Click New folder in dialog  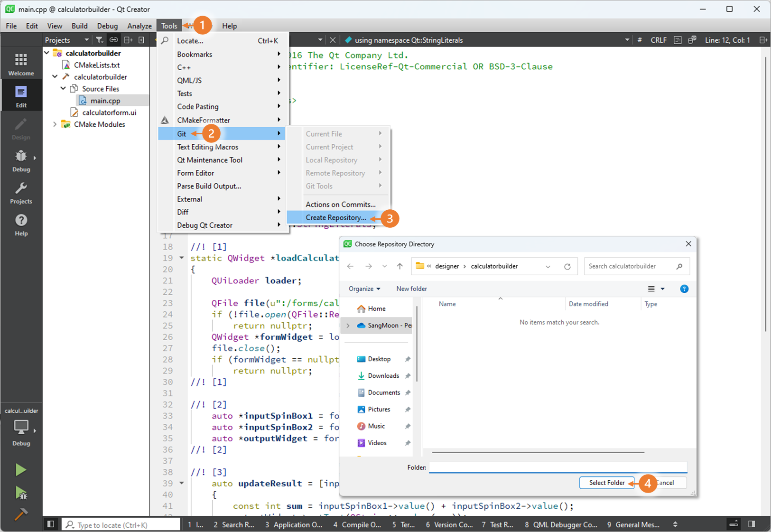411,289
